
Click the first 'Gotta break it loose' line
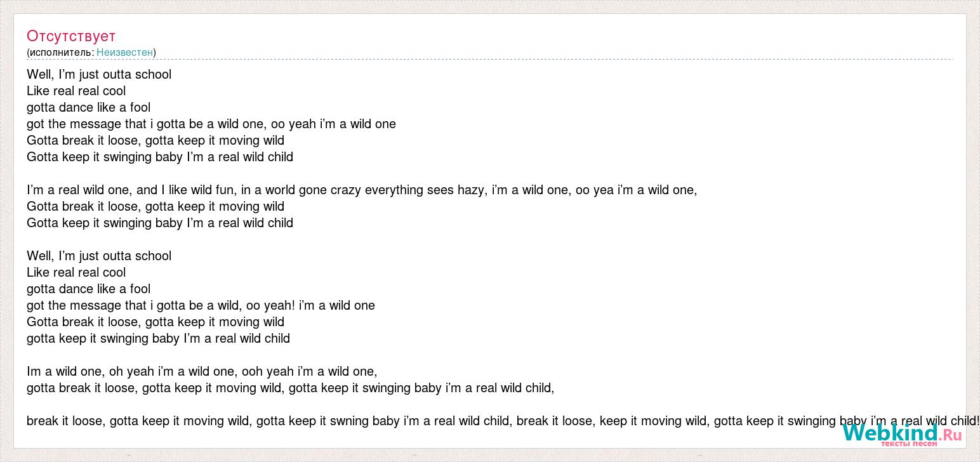pyautogui.click(x=156, y=140)
